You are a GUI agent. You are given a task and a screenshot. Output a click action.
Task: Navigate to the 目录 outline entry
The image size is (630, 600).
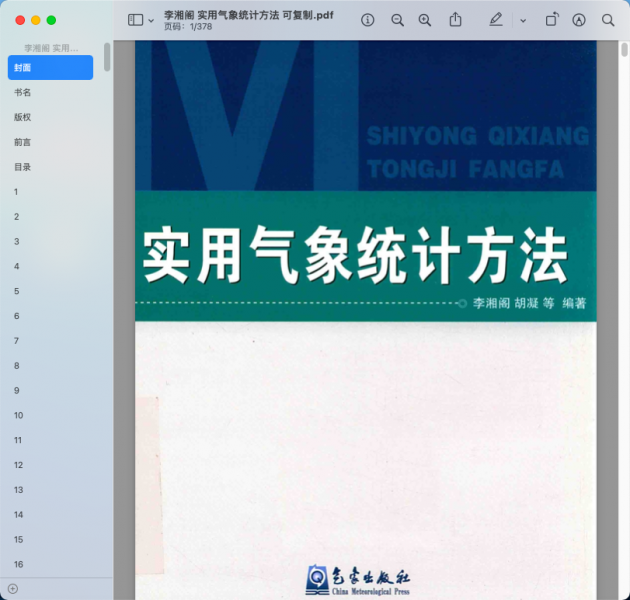22,167
